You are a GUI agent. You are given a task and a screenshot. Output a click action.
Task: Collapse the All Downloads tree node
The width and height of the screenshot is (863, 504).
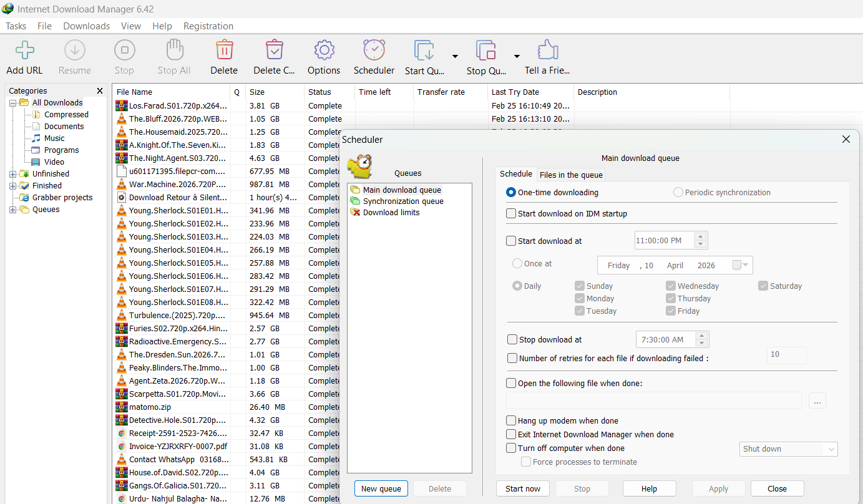click(12, 102)
